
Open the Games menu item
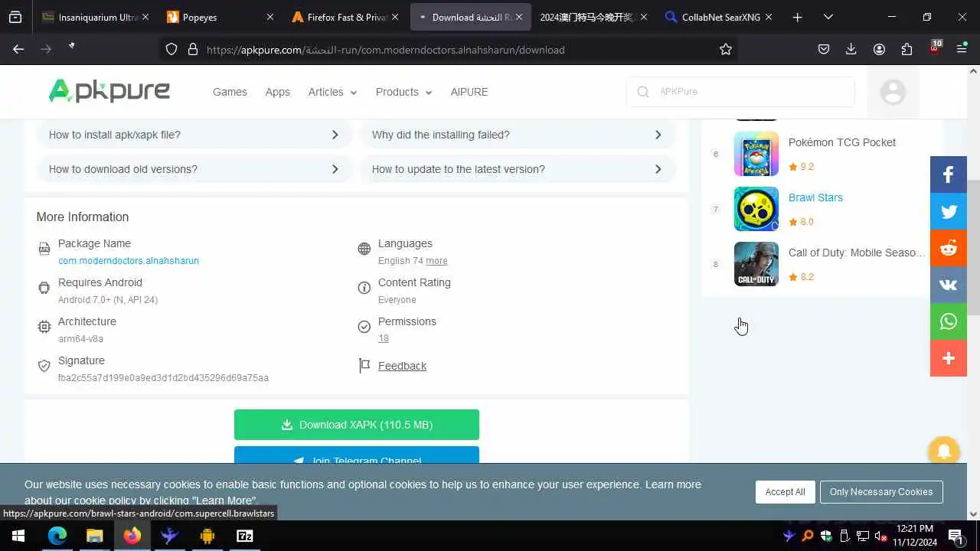(230, 92)
